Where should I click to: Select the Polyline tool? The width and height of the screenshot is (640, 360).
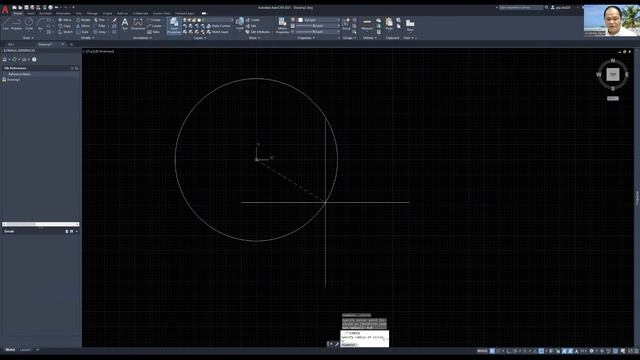16,23
